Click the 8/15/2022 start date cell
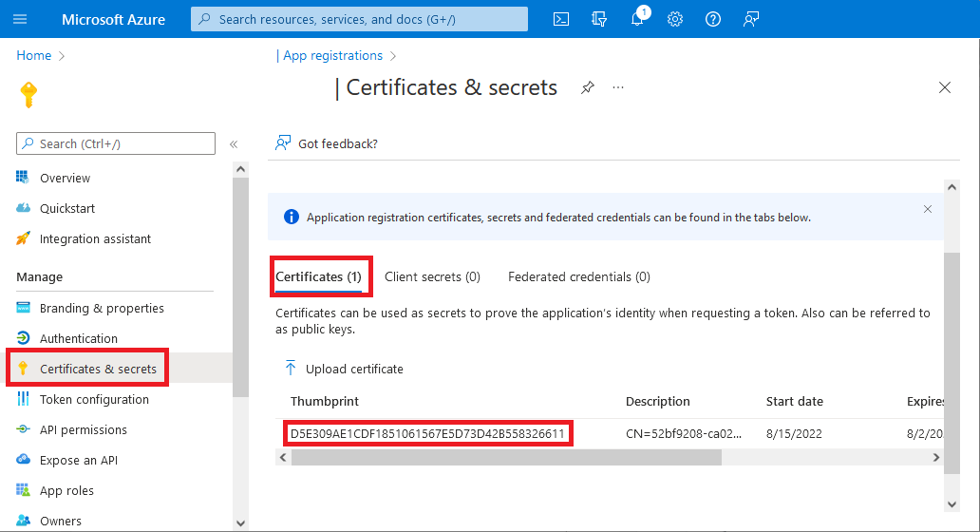The image size is (980, 532). click(x=794, y=434)
